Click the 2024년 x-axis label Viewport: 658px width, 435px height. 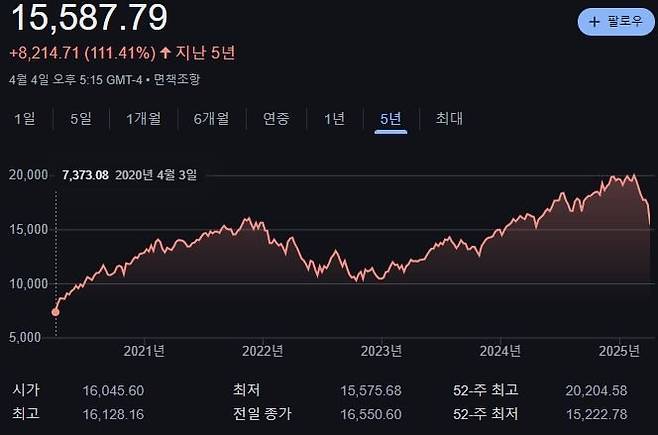click(500, 351)
